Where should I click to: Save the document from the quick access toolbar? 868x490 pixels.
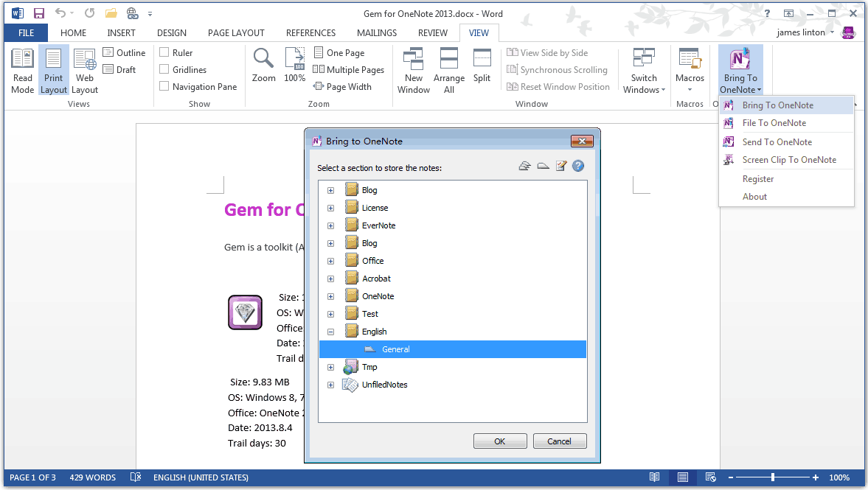click(x=38, y=13)
